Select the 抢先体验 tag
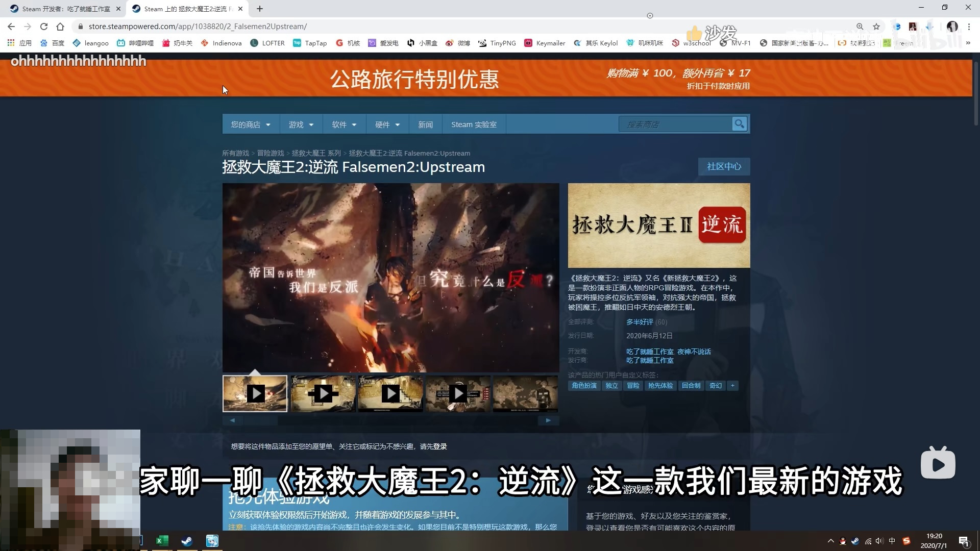The width and height of the screenshot is (980, 551). (660, 386)
